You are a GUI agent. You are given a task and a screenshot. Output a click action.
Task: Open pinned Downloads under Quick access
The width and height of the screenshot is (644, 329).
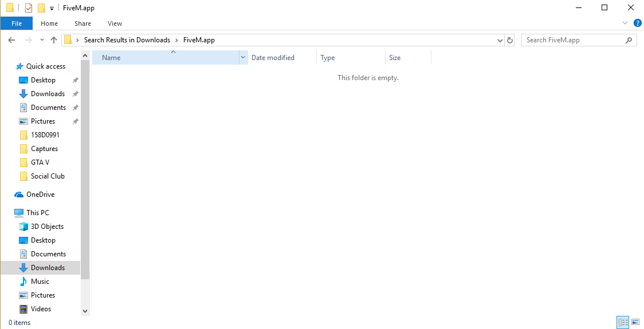coord(48,93)
